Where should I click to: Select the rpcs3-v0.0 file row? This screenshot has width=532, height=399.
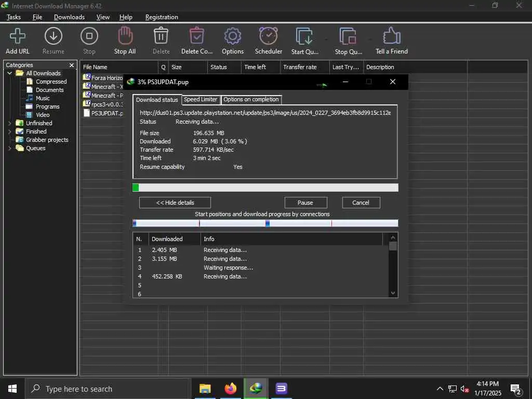103,104
